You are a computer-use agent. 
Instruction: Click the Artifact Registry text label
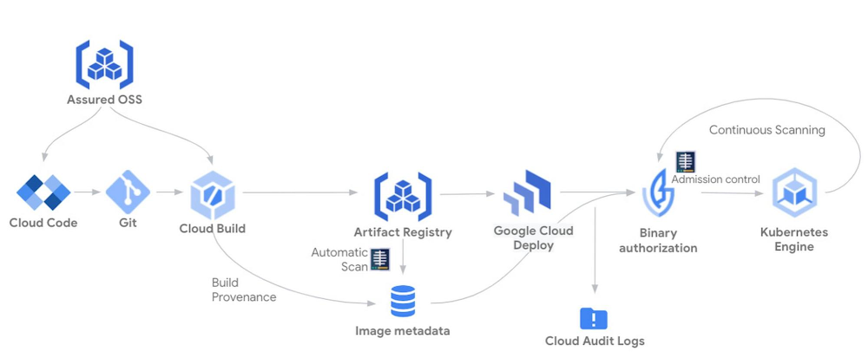click(x=403, y=231)
